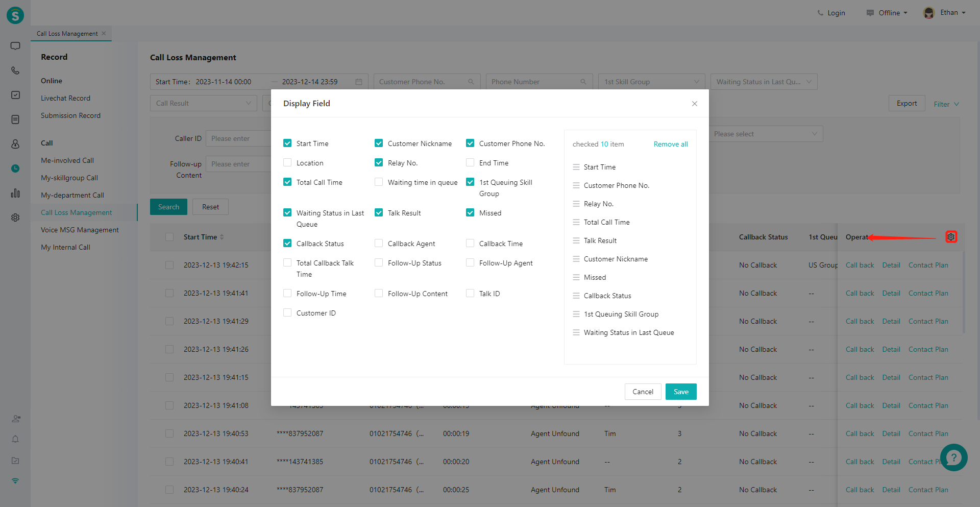Screen dimensions: 980x507
Task: Cancel the Display Field dialog
Action: (x=643, y=392)
